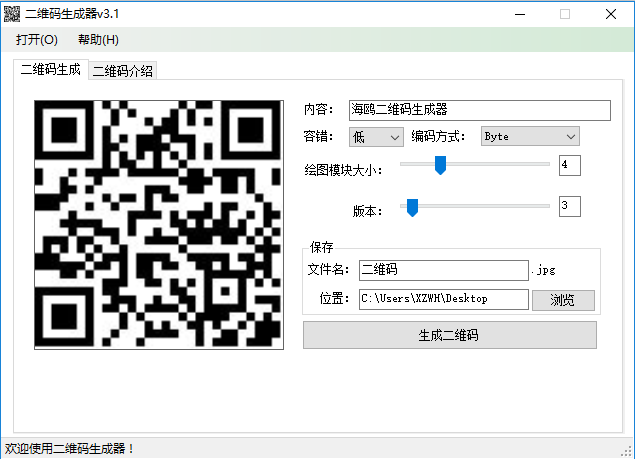This screenshot has height=459, width=635.
Task: Click the 版本 slider handle
Action: pyautogui.click(x=410, y=207)
